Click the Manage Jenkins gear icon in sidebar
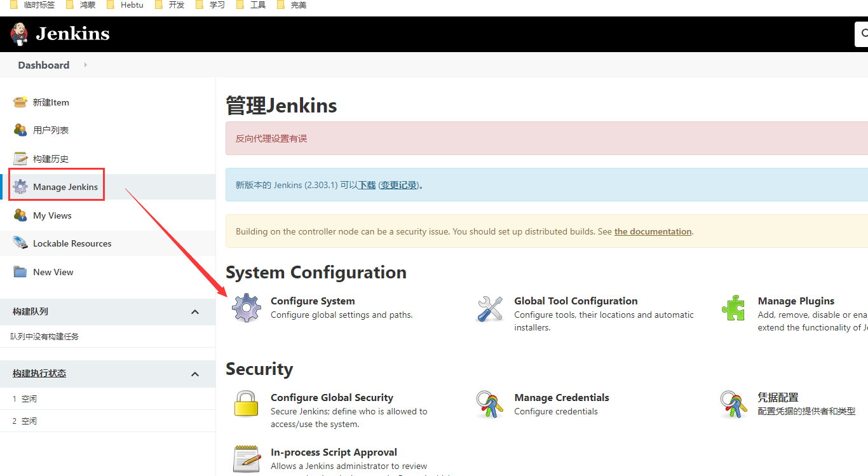 click(20, 187)
